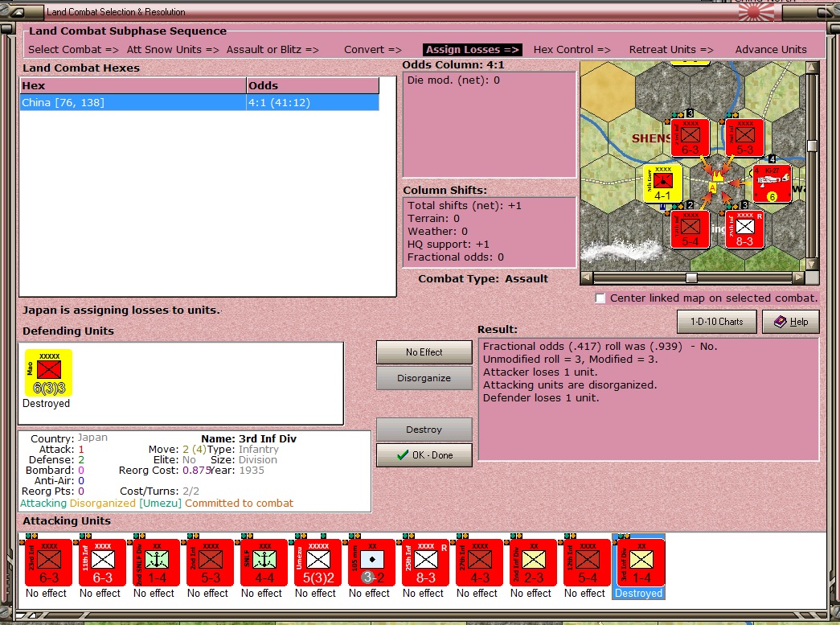Viewport: 840px width, 625px height.
Task: Select the 12th Inf 5-4 attacking unit
Action: [587, 563]
